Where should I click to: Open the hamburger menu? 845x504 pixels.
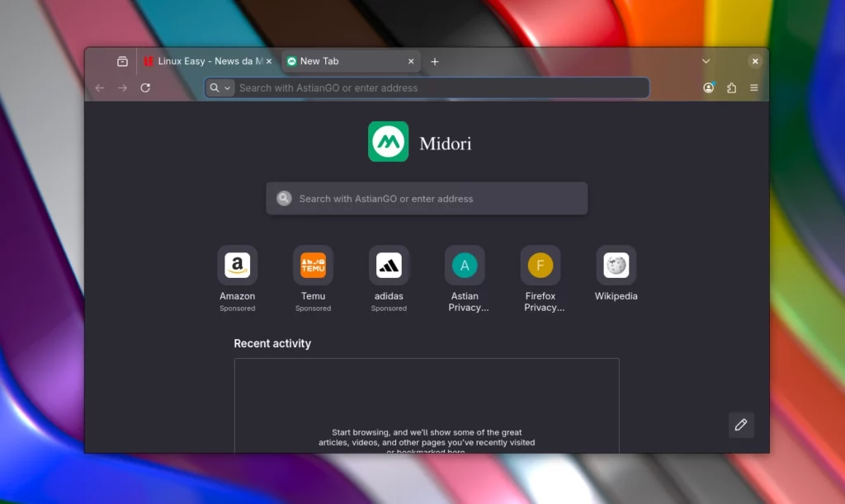pyautogui.click(x=753, y=87)
